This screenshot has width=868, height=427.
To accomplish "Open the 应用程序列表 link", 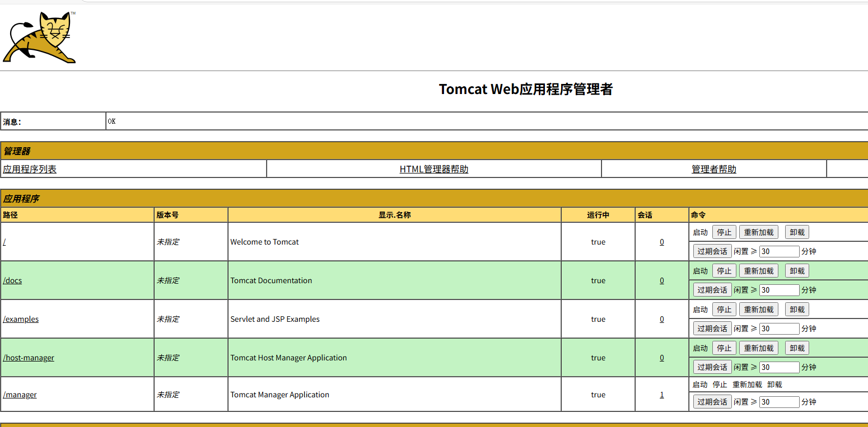I will (30, 169).
